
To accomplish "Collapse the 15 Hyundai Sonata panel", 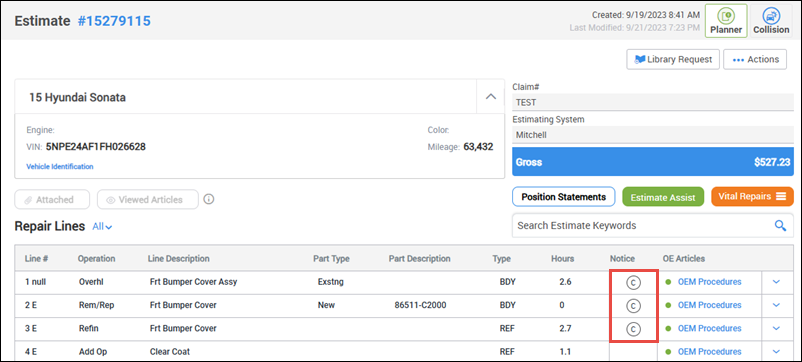I will (491, 96).
